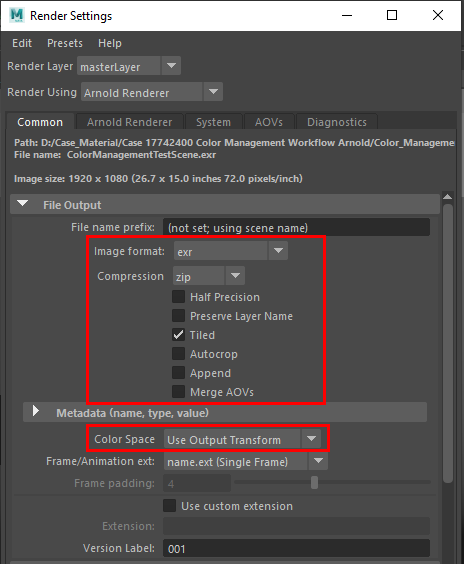This screenshot has height=564, width=464.
Task: Tick the Autocrop checkbox
Action: [178, 354]
